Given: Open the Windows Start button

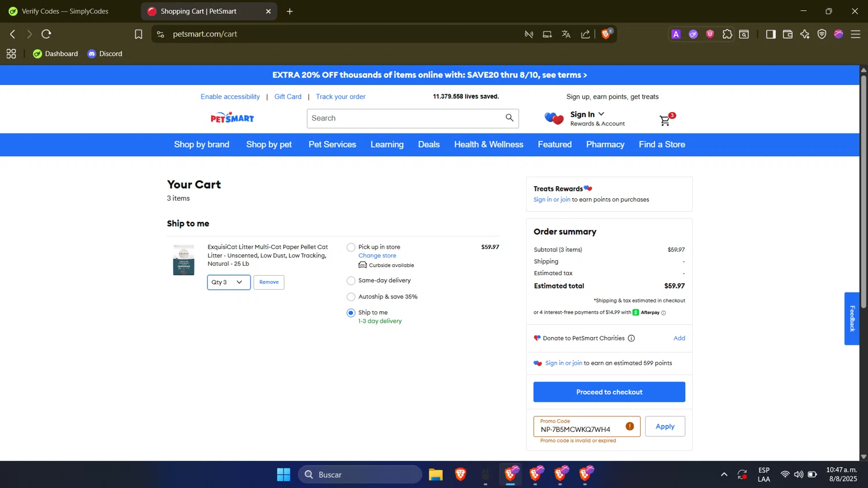Looking at the screenshot, I should pos(284,475).
